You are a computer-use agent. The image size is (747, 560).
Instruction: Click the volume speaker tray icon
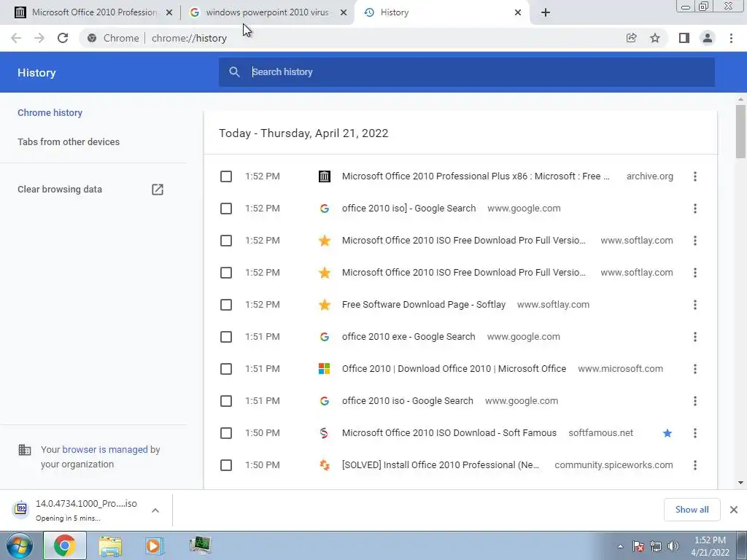pyautogui.click(x=673, y=546)
